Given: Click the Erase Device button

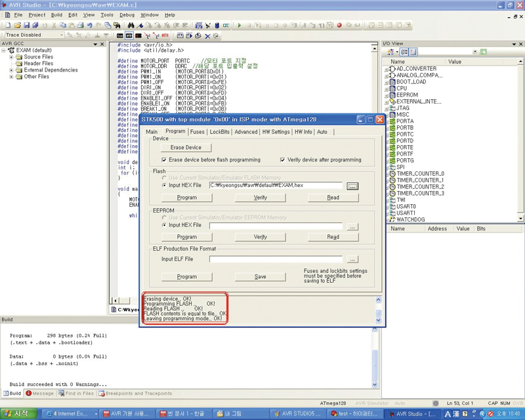Looking at the screenshot, I should (x=186, y=148).
